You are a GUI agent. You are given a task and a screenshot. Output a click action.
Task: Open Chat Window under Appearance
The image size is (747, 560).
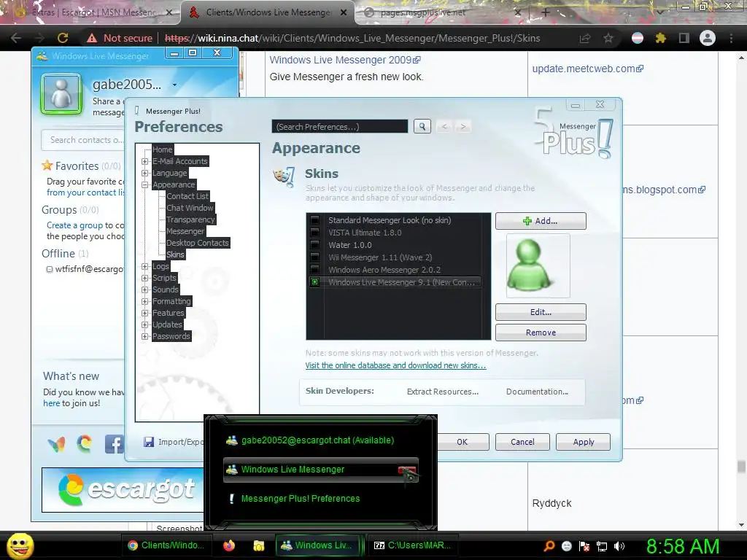[x=190, y=208]
